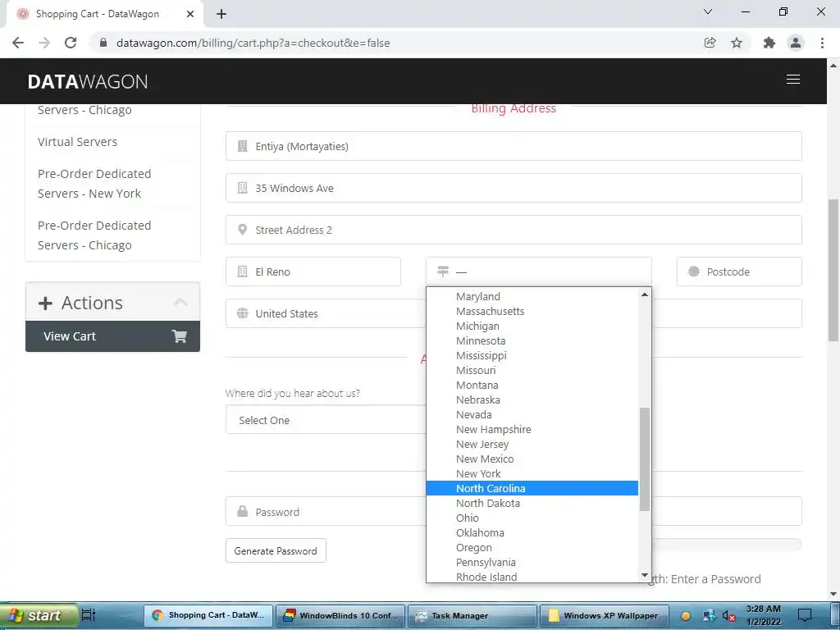This screenshot has width=840, height=630.
Task: Click the share page icon
Action: pos(710,43)
